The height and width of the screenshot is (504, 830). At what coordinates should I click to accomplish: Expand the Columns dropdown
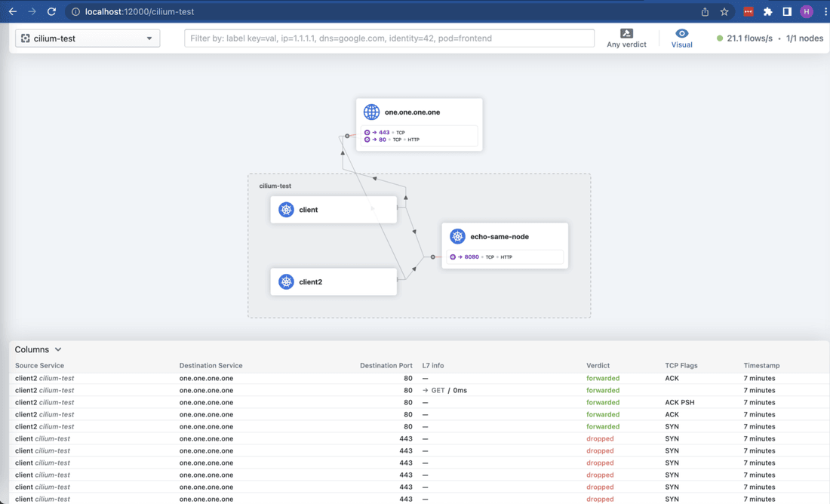point(38,349)
